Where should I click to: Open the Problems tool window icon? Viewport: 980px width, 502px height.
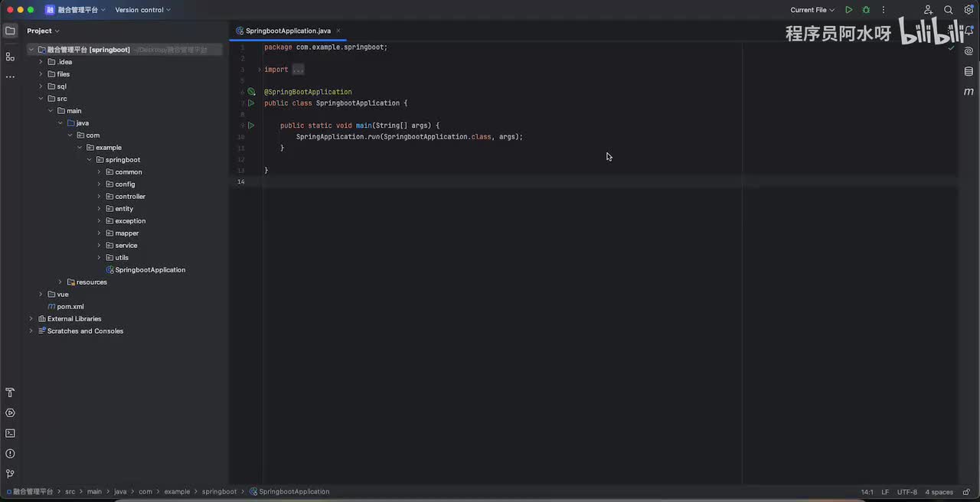10,454
